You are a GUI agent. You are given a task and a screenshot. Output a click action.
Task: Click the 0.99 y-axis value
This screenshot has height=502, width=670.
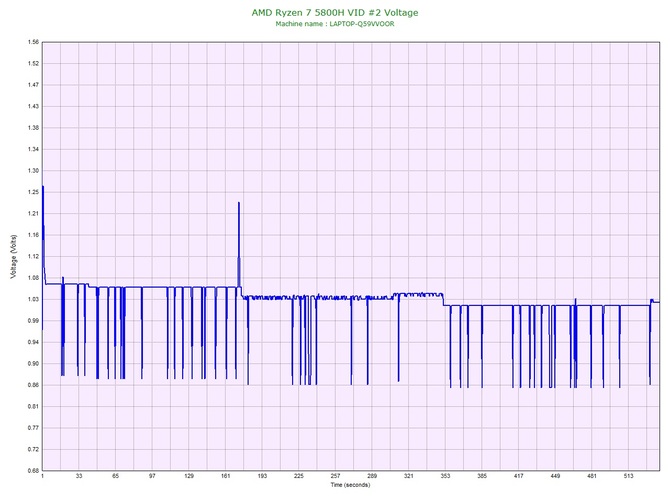[33, 320]
